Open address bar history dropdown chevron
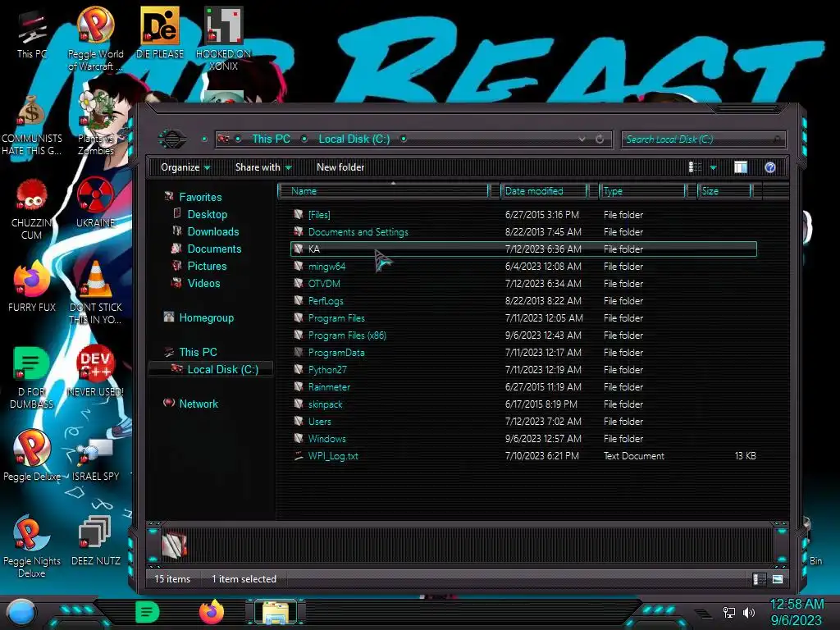The image size is (840, 630). (x=582, y=139)
